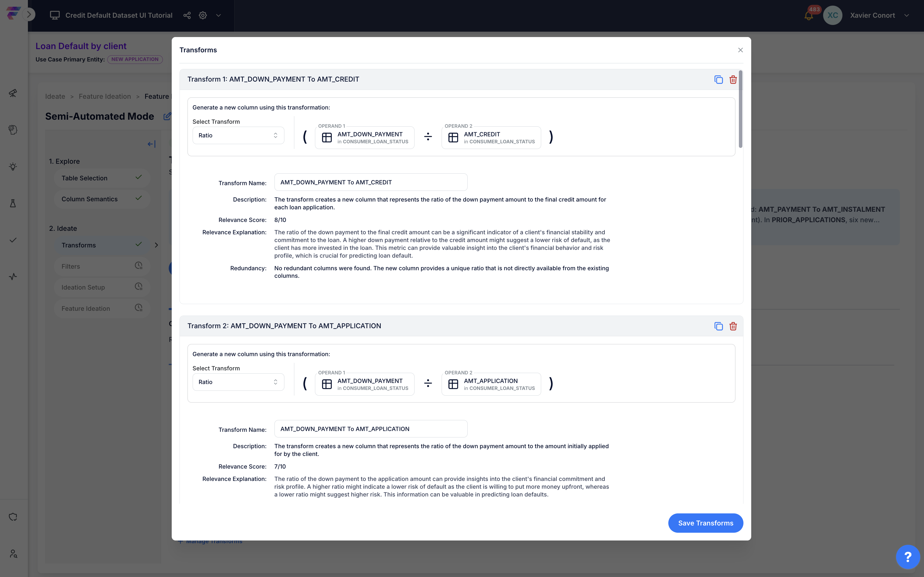
Task: Edit the Semi-Automated Mode title pencil icon
Action: click(x=167, y=116)
